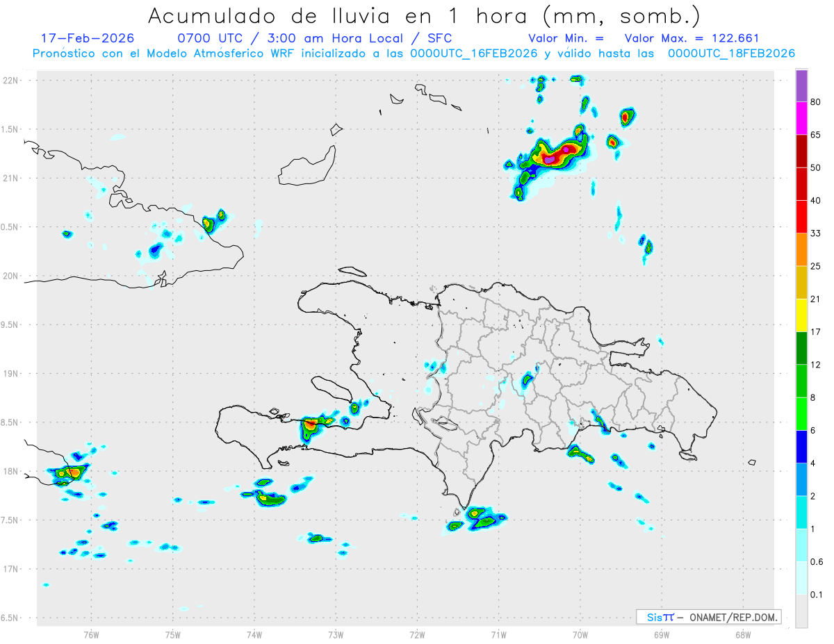Click the legend value 8
The image size is (834, 644).
(813, 397)
